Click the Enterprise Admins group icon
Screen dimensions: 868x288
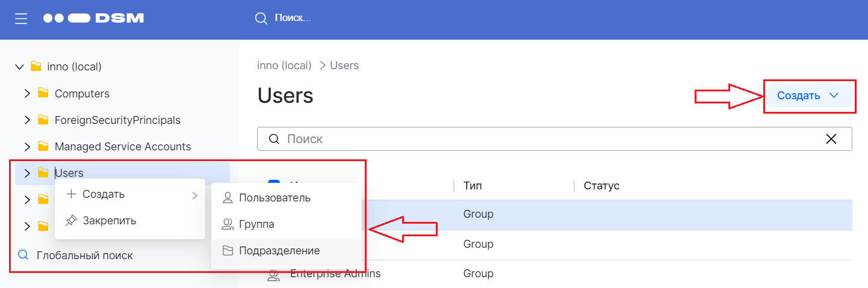click(x=274, y=275)
